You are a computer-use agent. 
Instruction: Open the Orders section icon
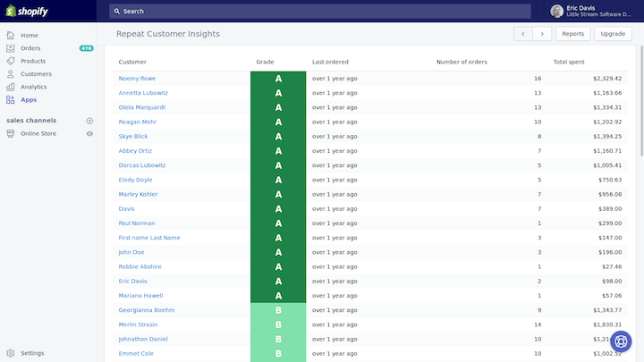click(x=11, y=48)
